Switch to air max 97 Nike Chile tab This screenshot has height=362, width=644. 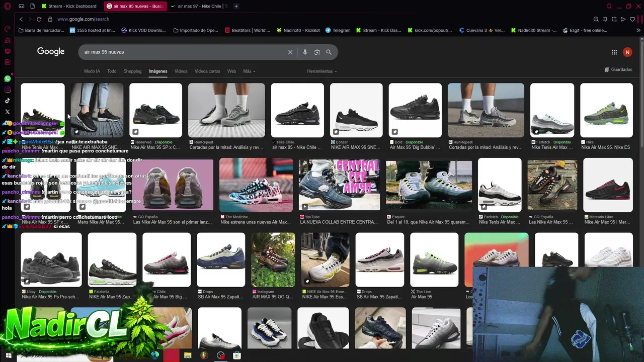[x=199, y=6]
